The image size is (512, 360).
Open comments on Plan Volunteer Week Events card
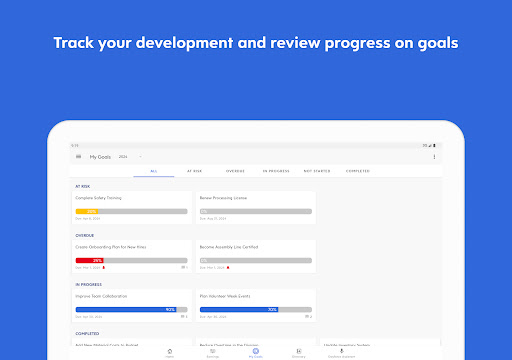309,316
